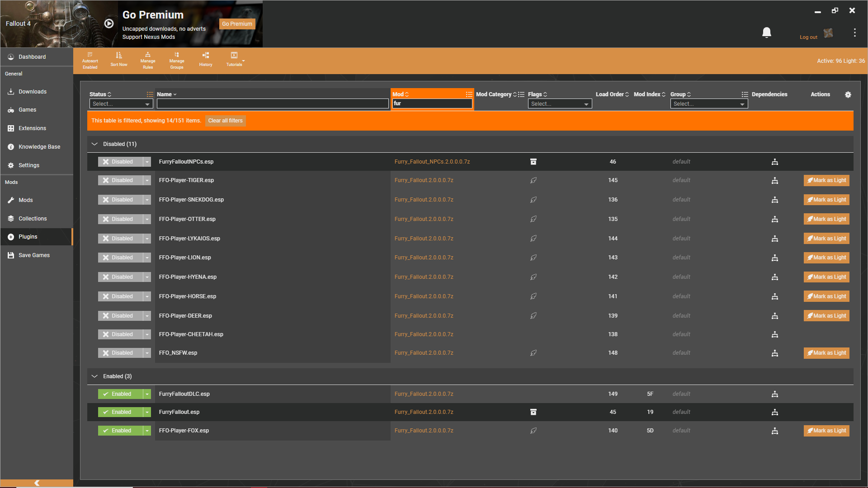This screenshot has width=868, height=488.
Task: Disable FurryFalloutDLC.esp plugin
Action: (120, 394)
